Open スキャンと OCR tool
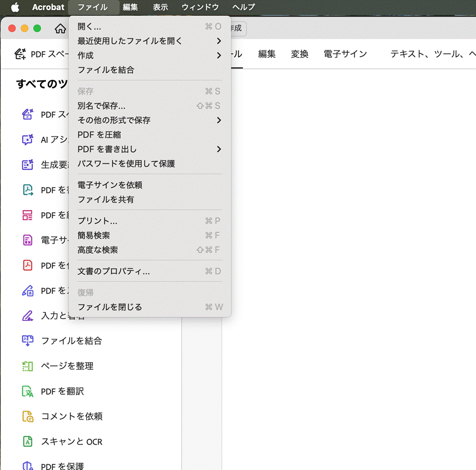 pos(72,442)
